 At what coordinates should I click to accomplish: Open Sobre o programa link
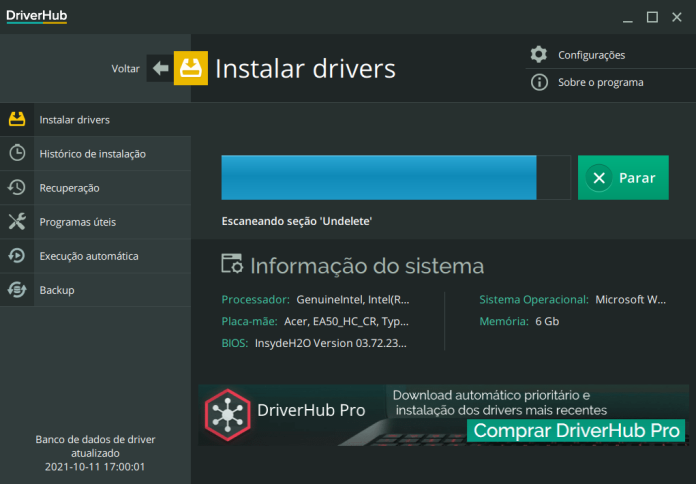click(x=601, y=83)
